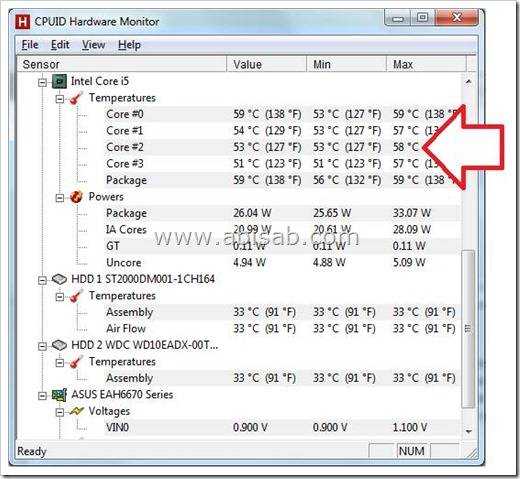Open the View menu

coord(94,45)
